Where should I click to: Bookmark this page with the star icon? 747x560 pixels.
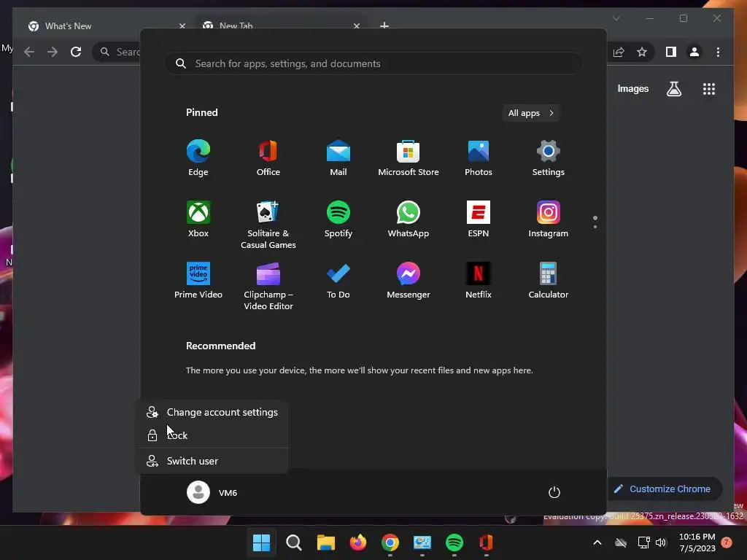642,52
